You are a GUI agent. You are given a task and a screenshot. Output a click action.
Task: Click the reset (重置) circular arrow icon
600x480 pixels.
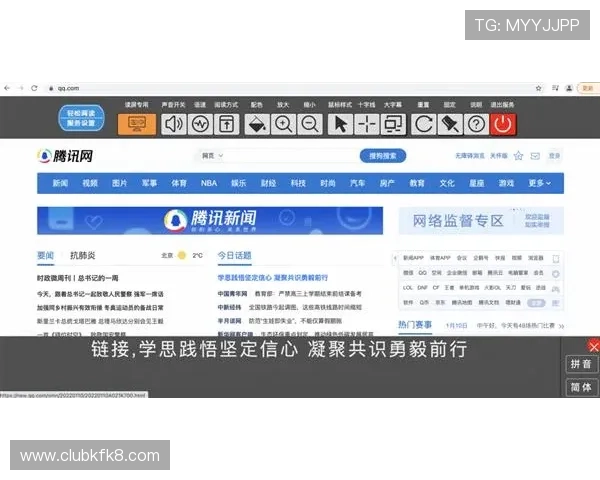tap(424, 124)
